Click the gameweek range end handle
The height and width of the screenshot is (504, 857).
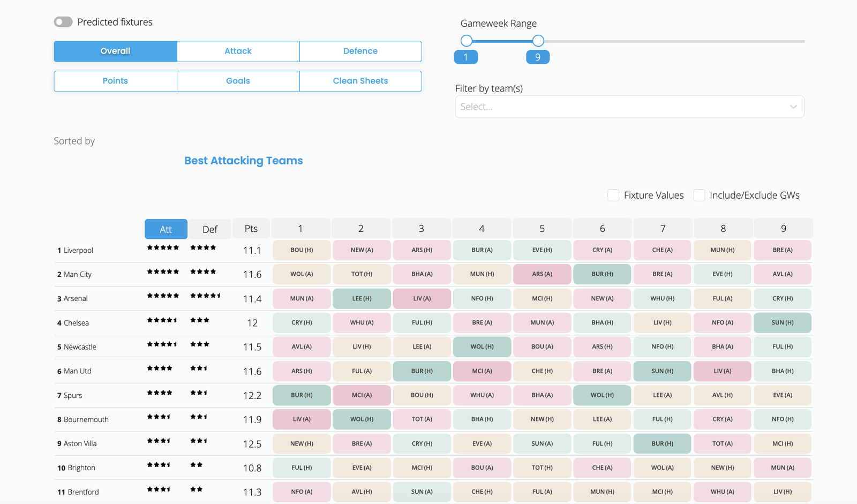pos(538,41)
